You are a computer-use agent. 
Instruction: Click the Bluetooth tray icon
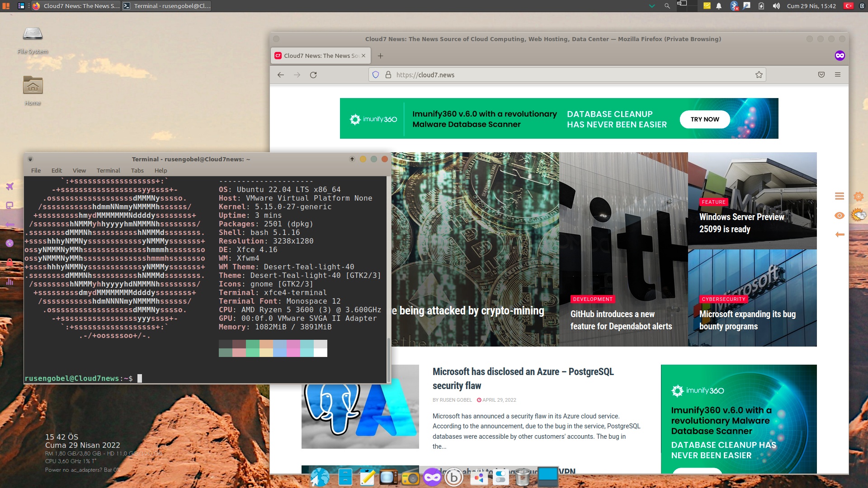pyautogui.click(x=734, y=6)
